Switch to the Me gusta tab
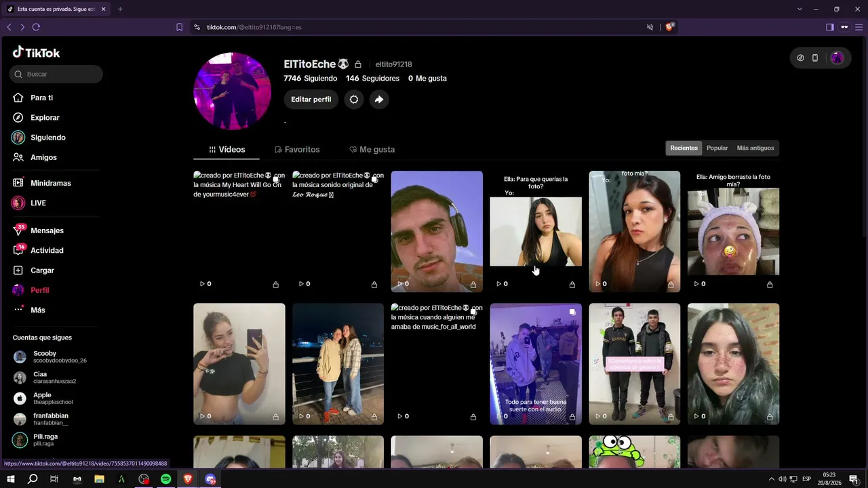Image resolution: width=868 pixels, height=488 pixels. coord(372,149)
